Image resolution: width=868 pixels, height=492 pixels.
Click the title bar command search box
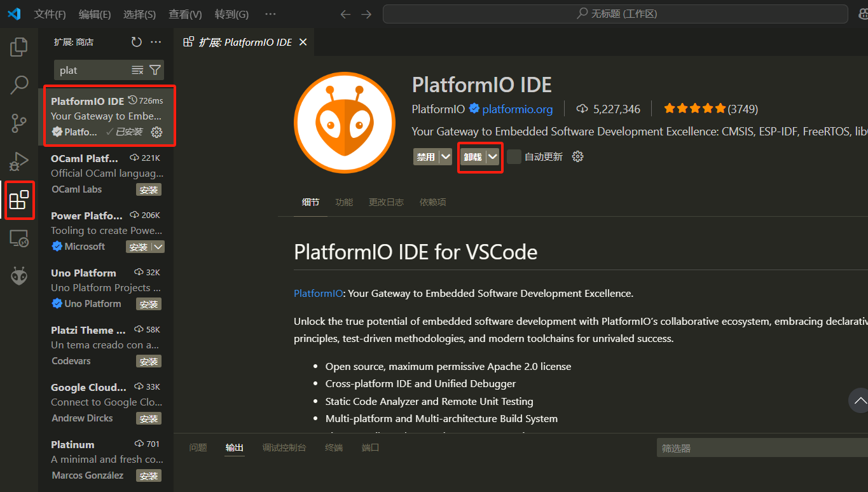(616, 14)
